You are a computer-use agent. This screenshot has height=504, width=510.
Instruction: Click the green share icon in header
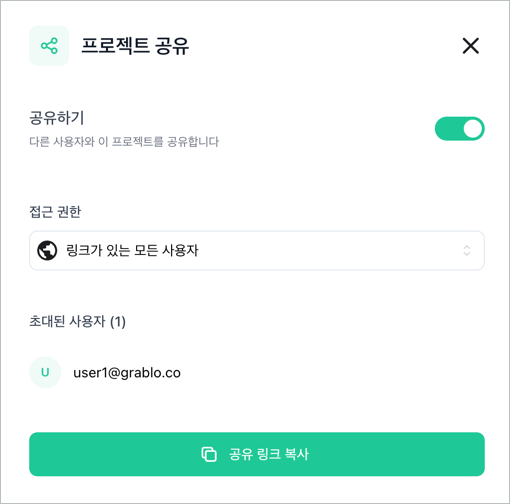pyautogui.click(x=49, y=46)
